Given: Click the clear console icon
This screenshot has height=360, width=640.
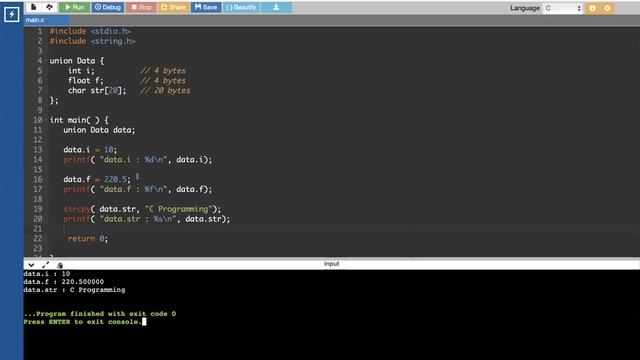Looking at the screenshot, I should (60, 265).
